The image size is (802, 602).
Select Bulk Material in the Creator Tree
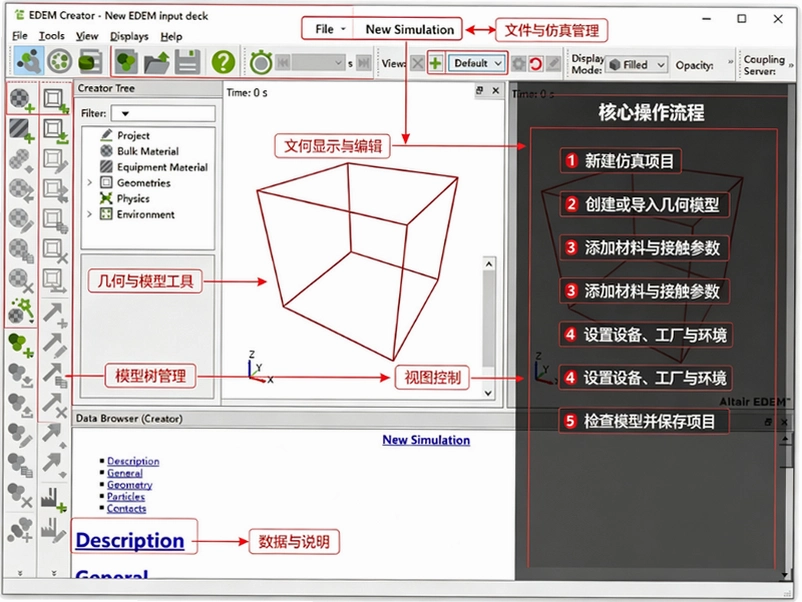(x=148, y=151)
